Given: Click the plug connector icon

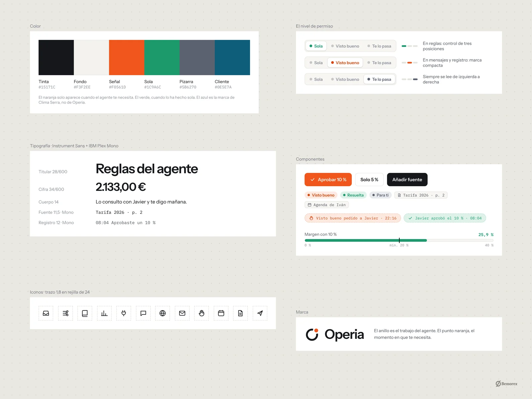Looking at the screenshot, I should (124, 313).
